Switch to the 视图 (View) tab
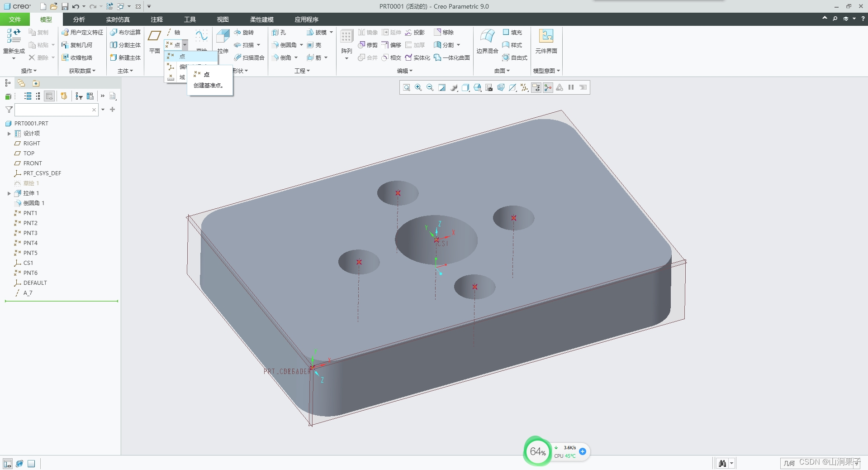Screen dimensions: 868x470 pos(223,19)
